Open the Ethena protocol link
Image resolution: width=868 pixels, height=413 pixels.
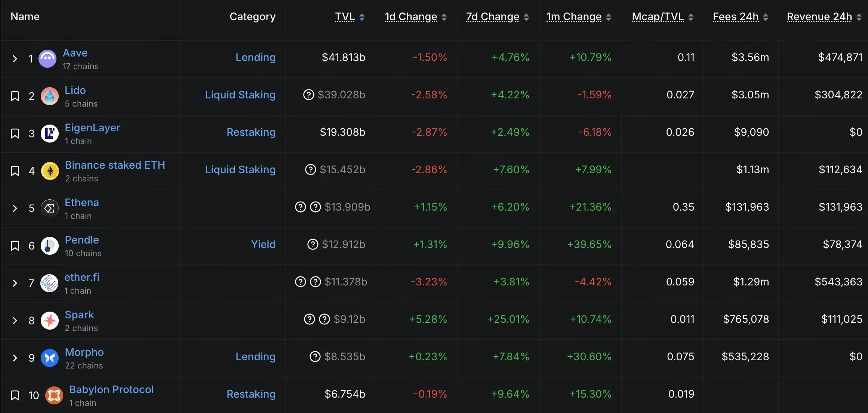(82, 202)
